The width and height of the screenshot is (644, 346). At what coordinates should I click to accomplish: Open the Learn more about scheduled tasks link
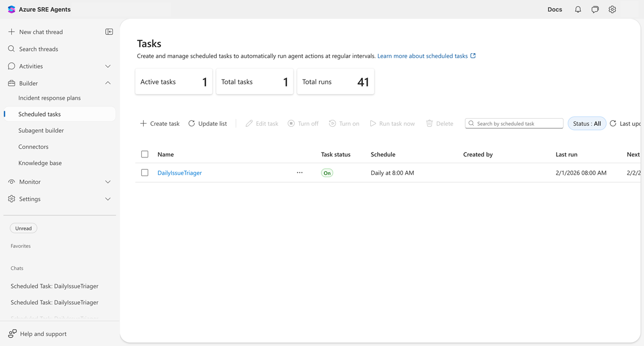click(423, 55)
